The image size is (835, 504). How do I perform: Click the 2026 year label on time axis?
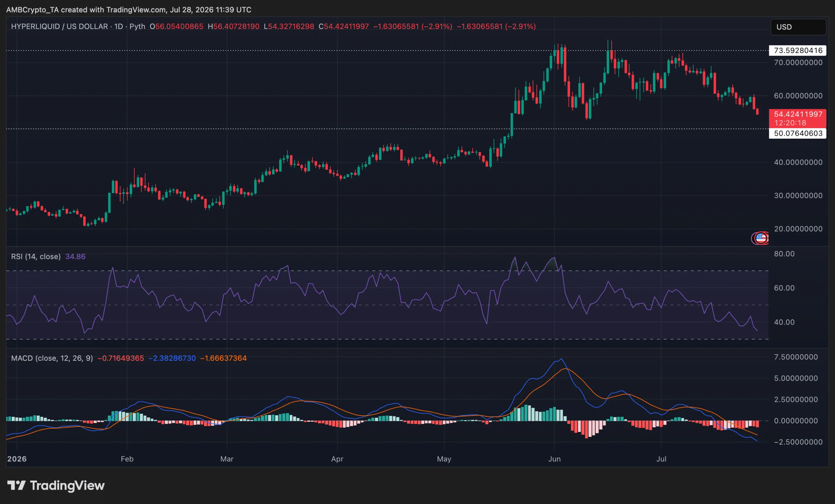tap(17, 459)
